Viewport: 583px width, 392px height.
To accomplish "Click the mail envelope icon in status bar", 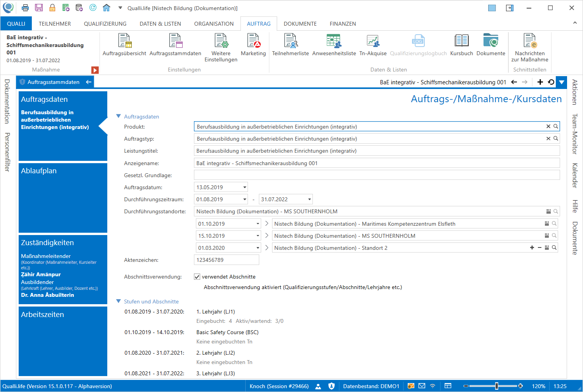I will (422, 386).
